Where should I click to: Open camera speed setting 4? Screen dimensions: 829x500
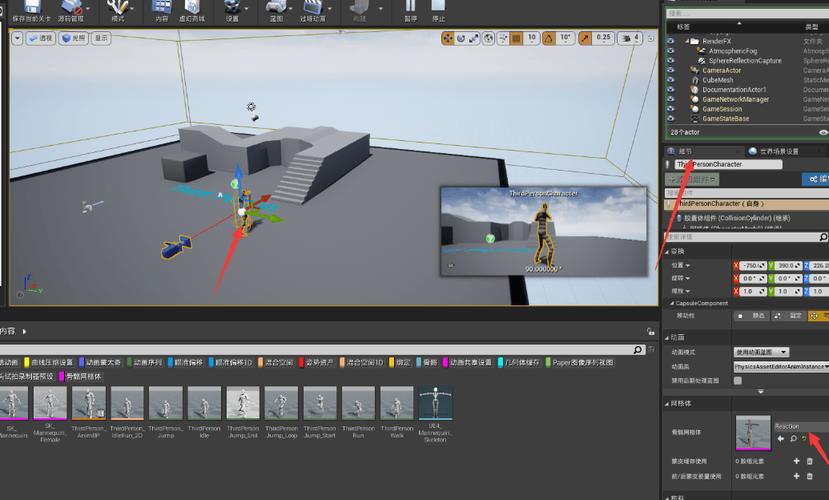tap(630, 38)
